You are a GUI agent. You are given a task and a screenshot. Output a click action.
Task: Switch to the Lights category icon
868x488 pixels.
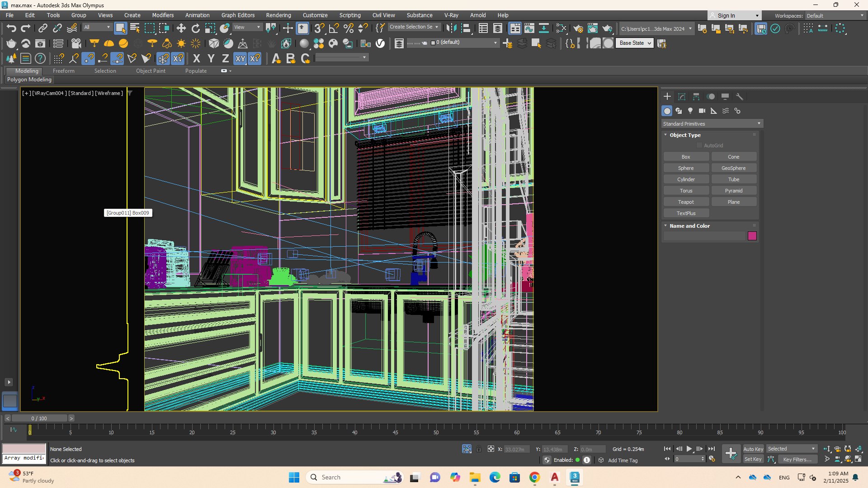click(x=690, y=111)
